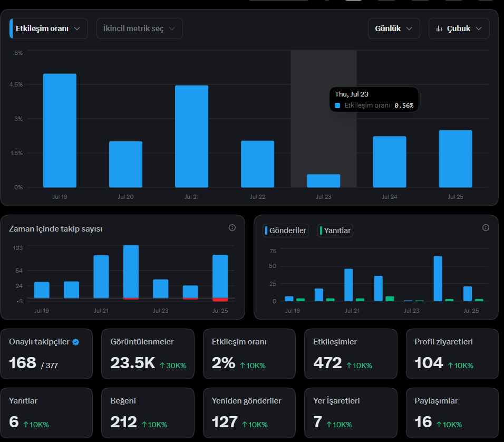This screenshot has height=442, width=504.
Task: Click the verified badge next to Onaylı takipçiler
Action: point(76,342)
